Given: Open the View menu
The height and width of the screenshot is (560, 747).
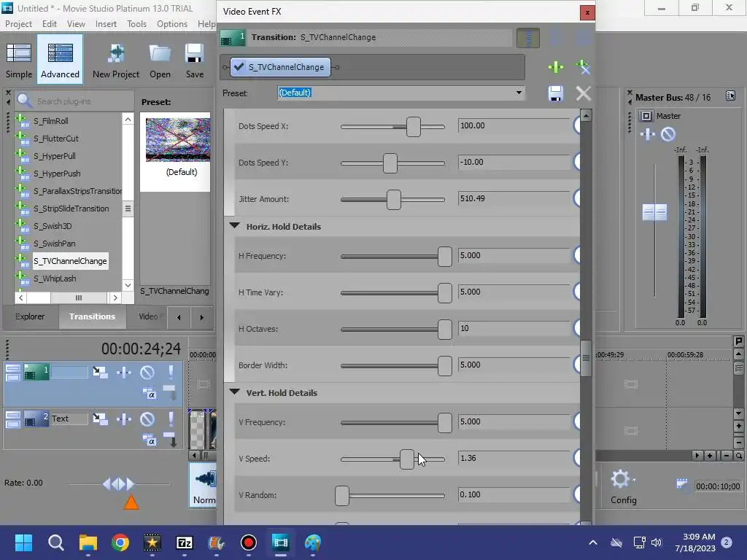Looking at the screenshot, I should (x=76, y=24).
